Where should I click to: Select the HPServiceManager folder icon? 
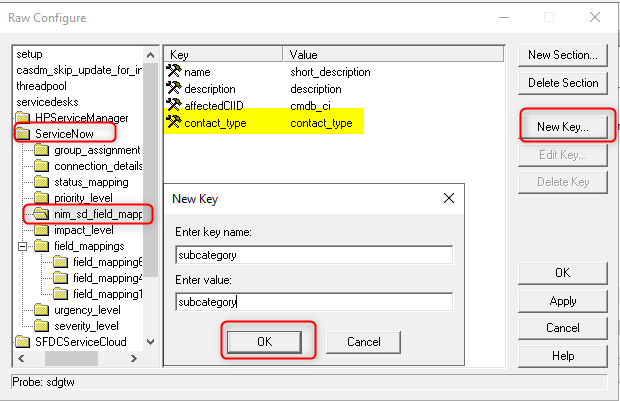click(23, 117)
